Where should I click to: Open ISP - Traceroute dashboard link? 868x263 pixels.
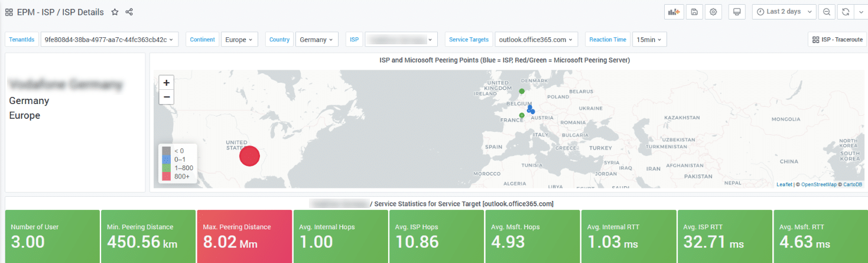[x=837, y=40]
